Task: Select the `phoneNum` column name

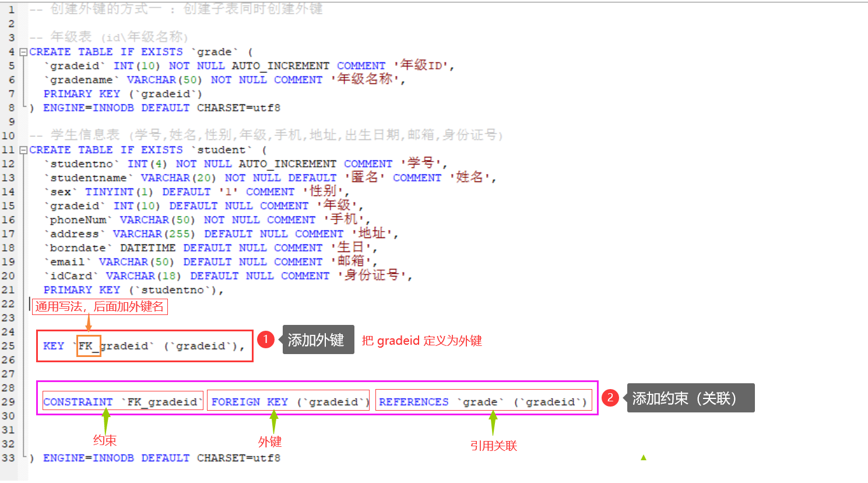Action: coord(78,220)
